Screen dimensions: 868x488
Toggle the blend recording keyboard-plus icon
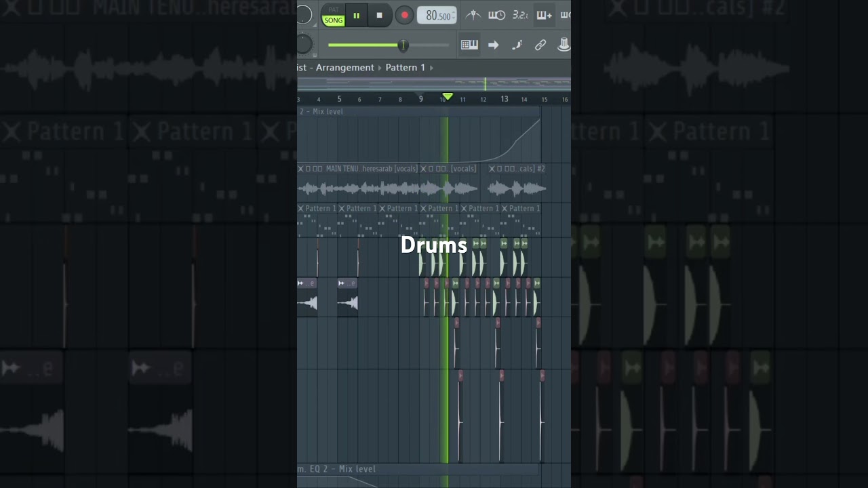click(543, 15)
